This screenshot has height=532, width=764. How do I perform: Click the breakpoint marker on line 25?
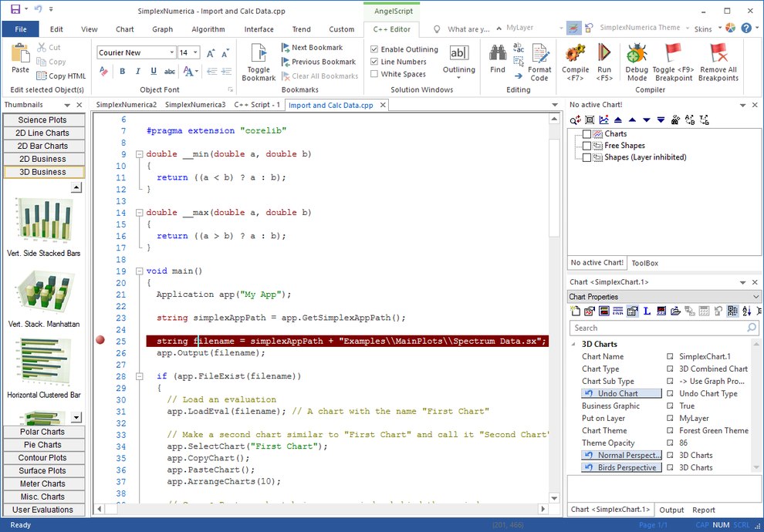(100, 340)
